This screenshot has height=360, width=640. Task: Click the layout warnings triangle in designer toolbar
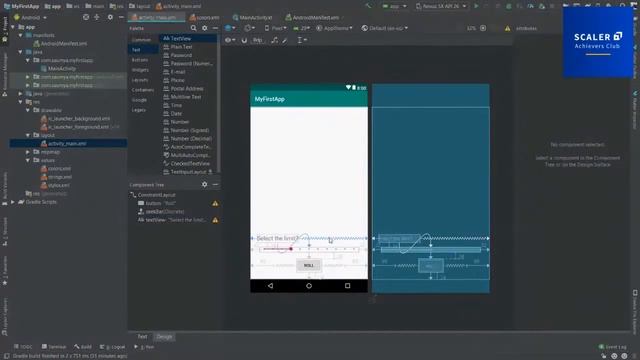tap(507, 28)
